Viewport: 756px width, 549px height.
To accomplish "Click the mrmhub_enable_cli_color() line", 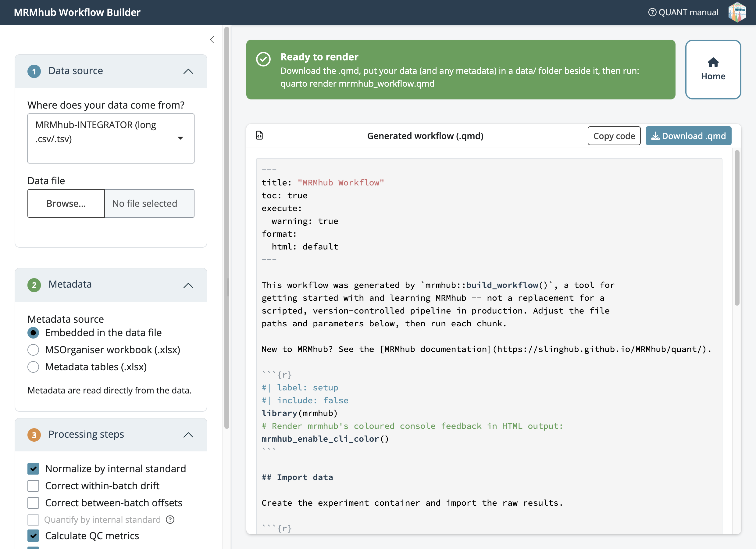I will 325,439.
